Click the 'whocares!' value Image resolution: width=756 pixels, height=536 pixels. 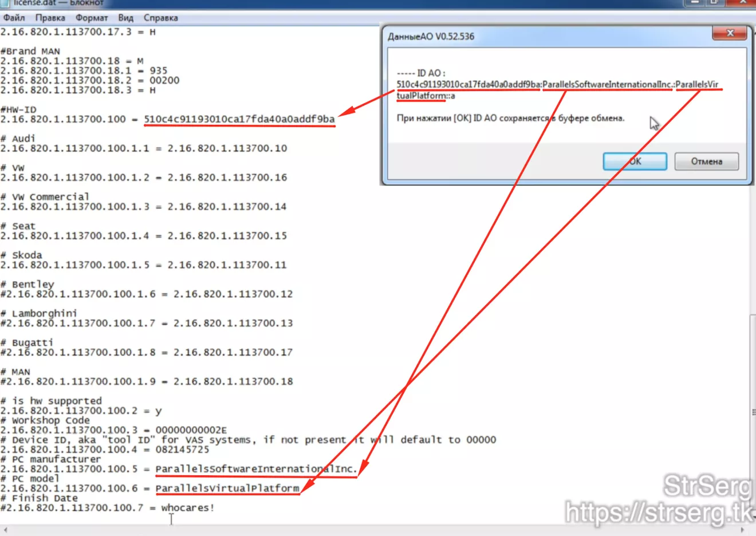pyautogui.click(x=188, y=508)
